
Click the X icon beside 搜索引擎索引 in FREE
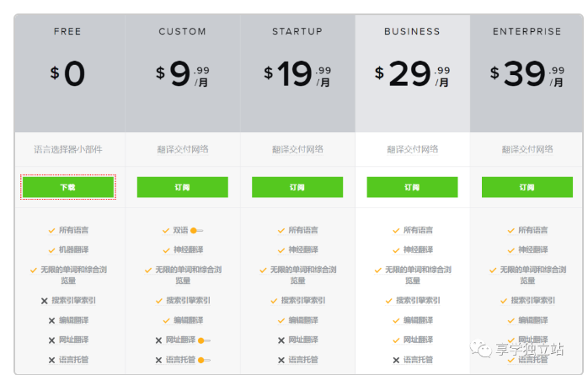point(44,301)
